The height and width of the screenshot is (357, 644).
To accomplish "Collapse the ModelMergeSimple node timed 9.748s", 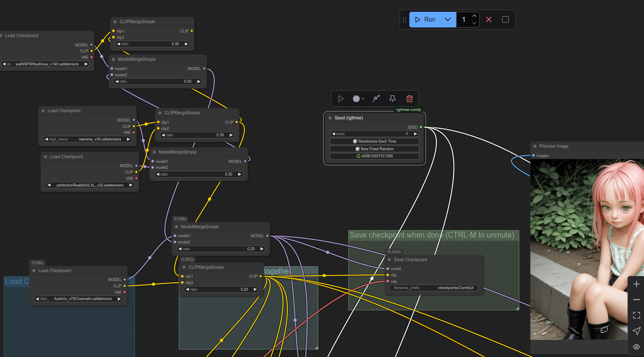I will pos(176,227).
